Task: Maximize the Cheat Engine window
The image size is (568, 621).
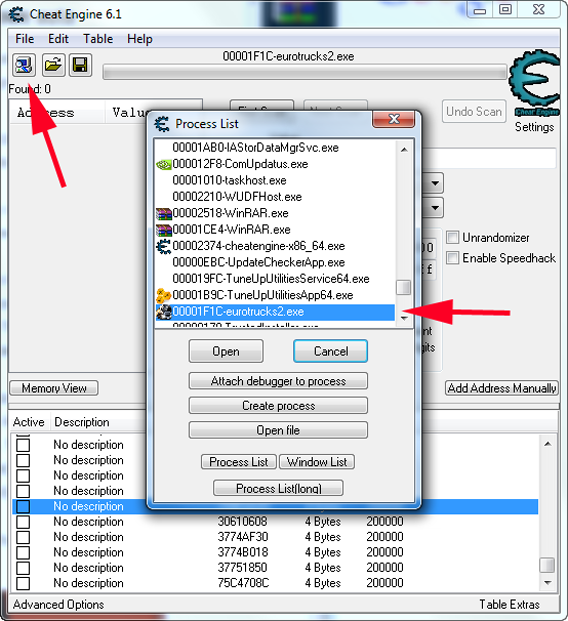Action: (x=505, y=10)
